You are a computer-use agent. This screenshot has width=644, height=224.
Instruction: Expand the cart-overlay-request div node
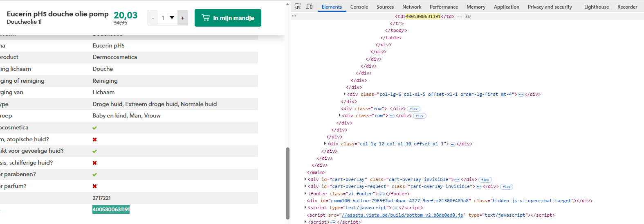[x=305, y=186]
